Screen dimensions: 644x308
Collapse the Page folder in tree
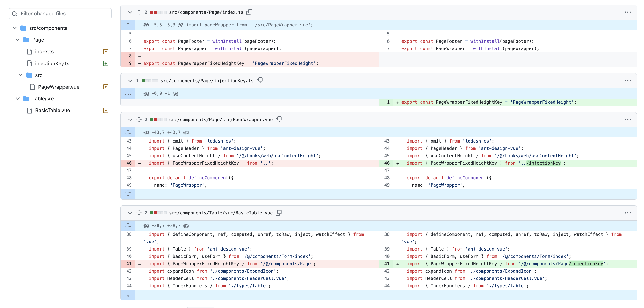coord(17,40)
